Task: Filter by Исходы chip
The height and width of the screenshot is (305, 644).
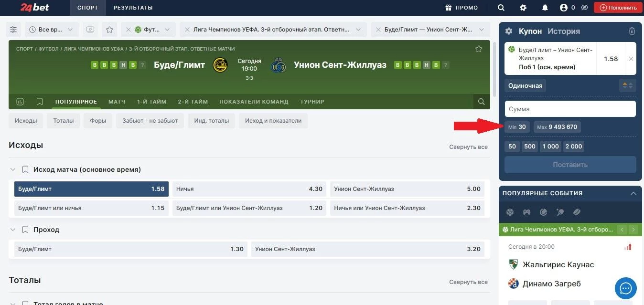Action: [x=26, y=121]
